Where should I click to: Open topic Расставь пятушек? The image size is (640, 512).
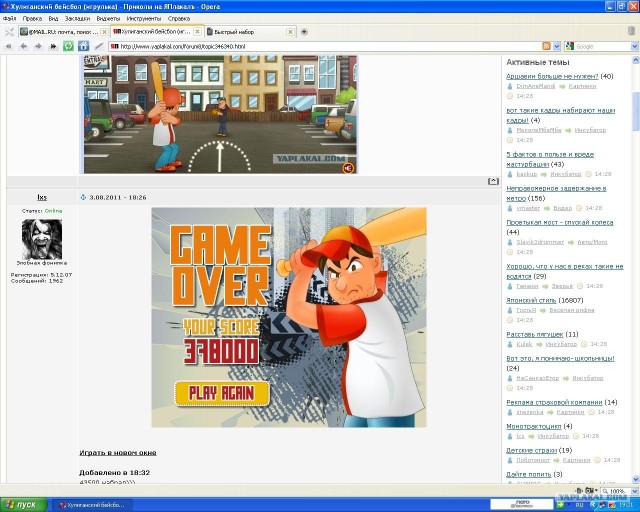[535, 334]
